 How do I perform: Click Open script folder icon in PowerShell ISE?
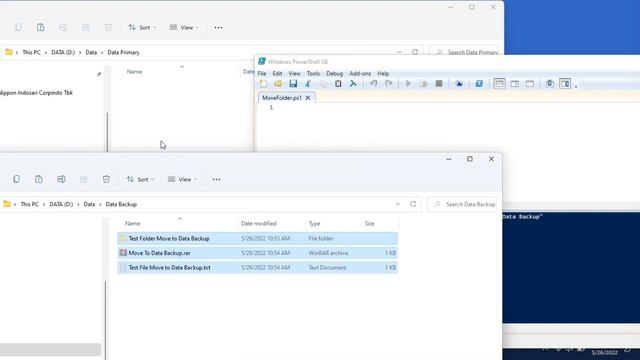(278, 84)
